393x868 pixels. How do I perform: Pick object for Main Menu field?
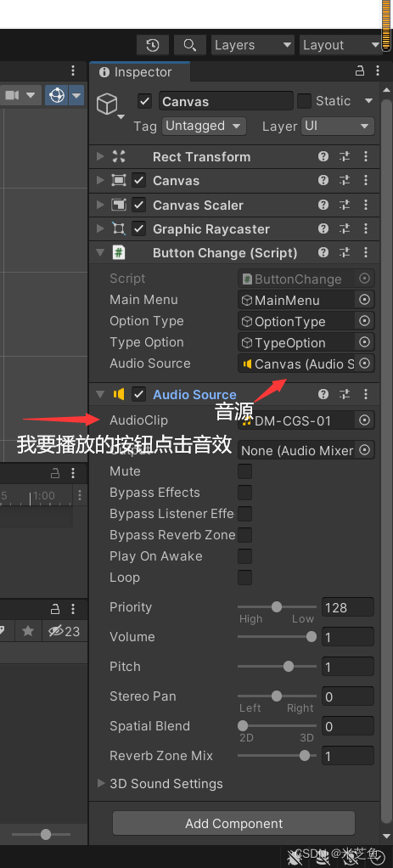(x=364, y=300)
